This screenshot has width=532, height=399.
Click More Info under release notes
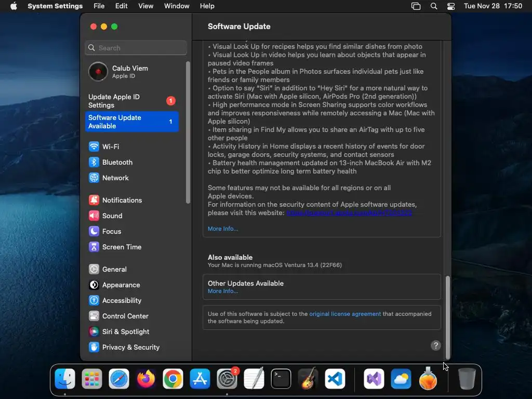point(223,229)
